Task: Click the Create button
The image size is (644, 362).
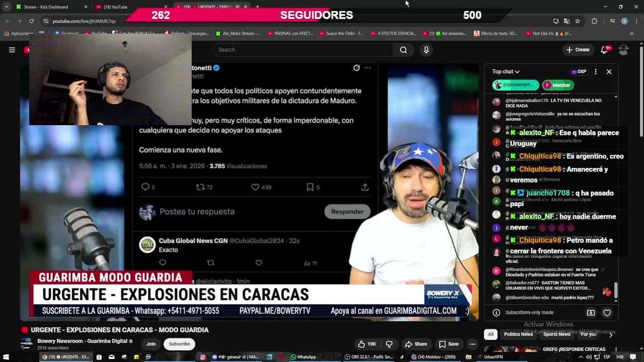Action: pos(578,50)
